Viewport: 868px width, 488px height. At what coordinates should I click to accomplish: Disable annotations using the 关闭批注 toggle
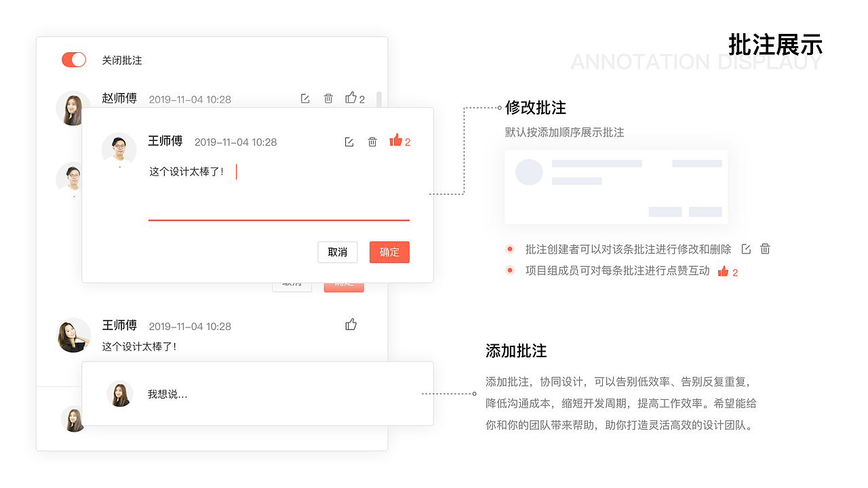pos(73,60)
